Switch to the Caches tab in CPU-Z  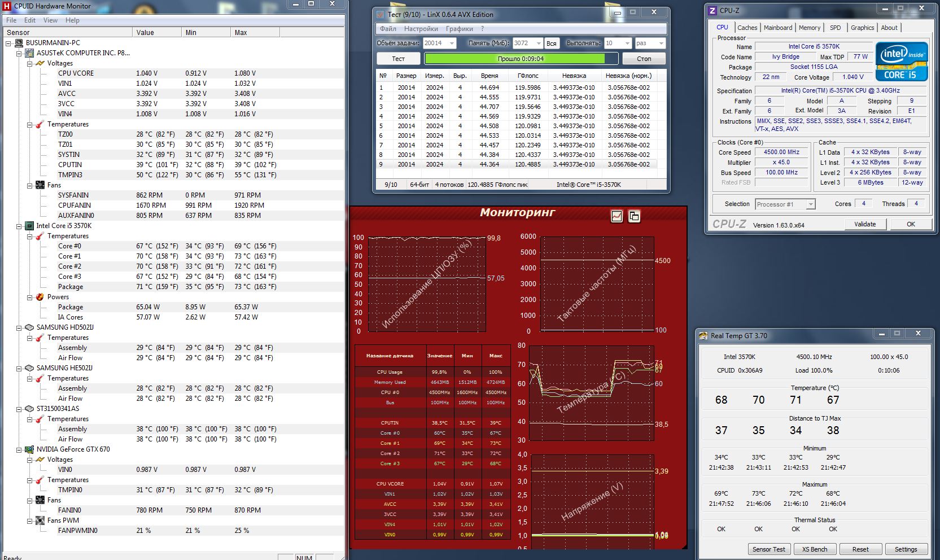pyautogui.click(x=747, y=28)
